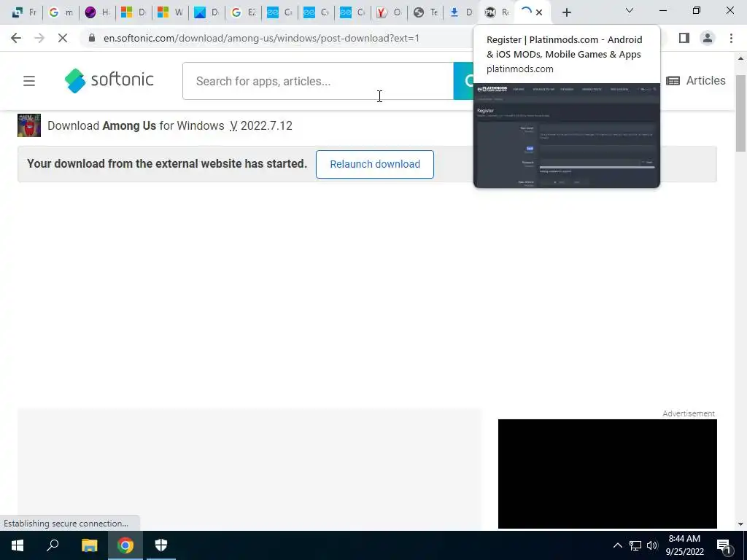Click the Chrome taskbar icon
The image size is (747, 560).
tap(125, 545)
